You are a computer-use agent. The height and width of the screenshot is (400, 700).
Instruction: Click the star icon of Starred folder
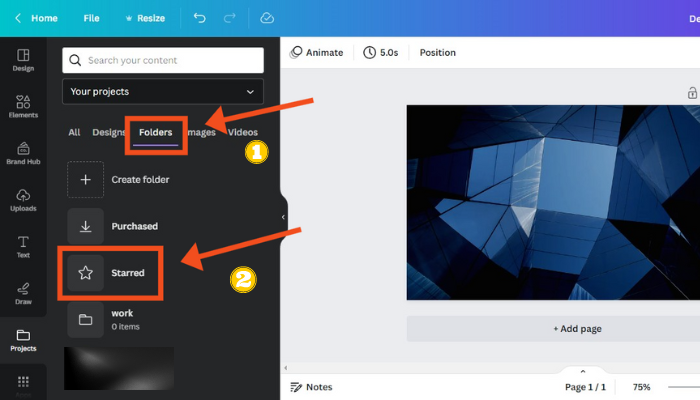coord(85,273)
